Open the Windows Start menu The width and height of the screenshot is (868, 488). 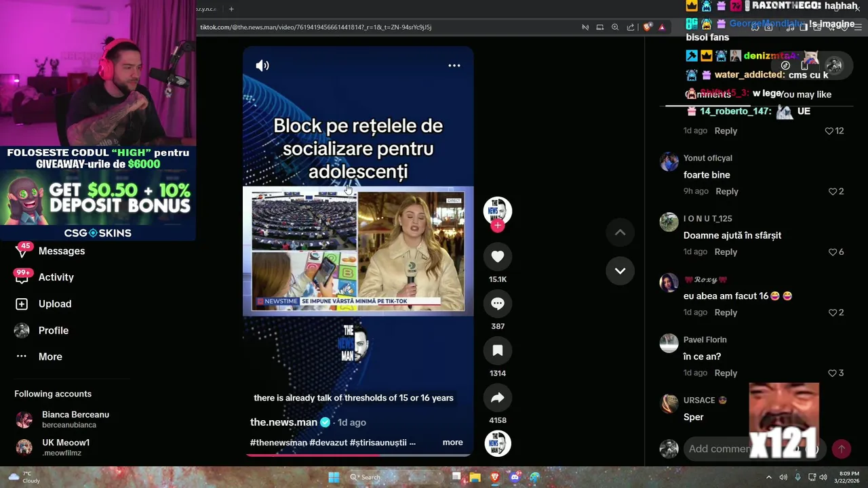(334, 477)
